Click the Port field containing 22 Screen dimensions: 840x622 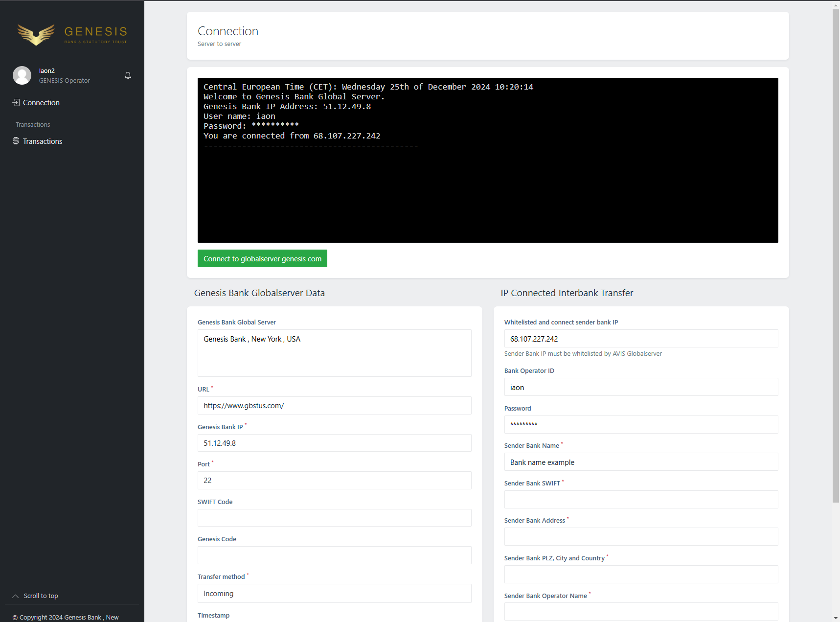tap(334, 481)
